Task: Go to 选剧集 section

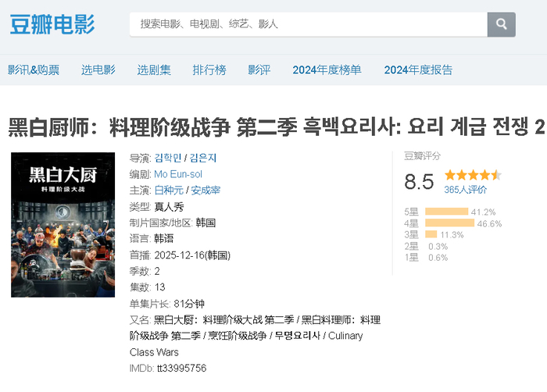Action: (154, 69)
